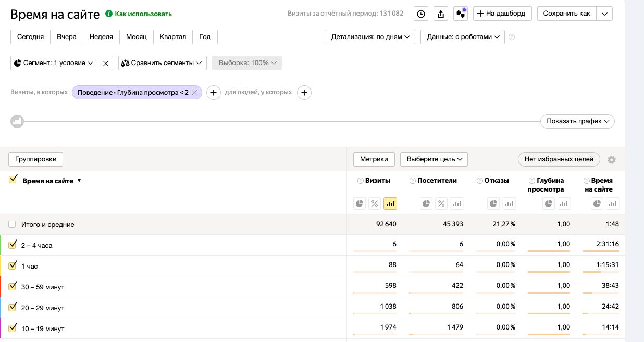Open the Выберите цель dropdown

click(434, 159)
